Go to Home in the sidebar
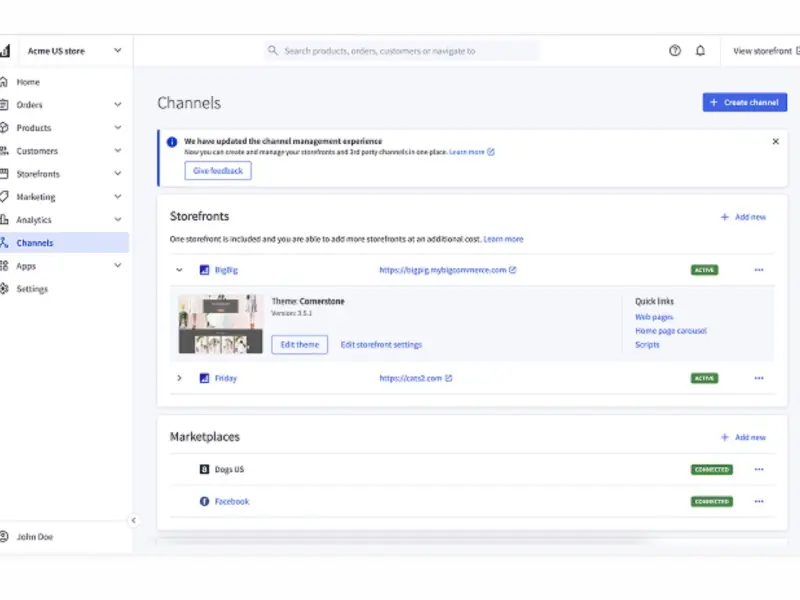Viewport: 800px width, 600px height. coord(28,82)
